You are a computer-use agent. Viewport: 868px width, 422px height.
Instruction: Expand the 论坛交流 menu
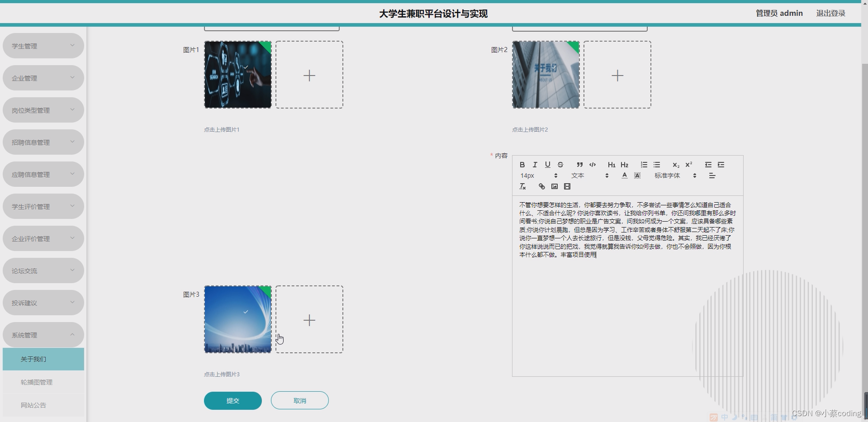pos(43,270)
